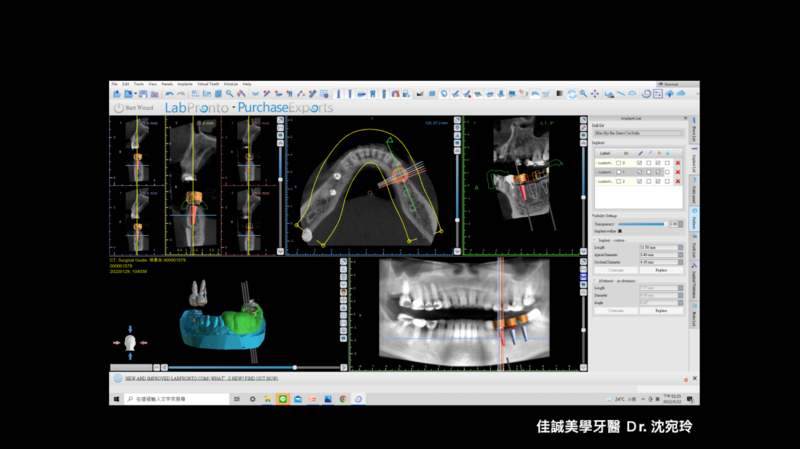This screenshot has height=449, width=800.
Task: Open the Virtual Teeth menu
Action: pos(209,84)
